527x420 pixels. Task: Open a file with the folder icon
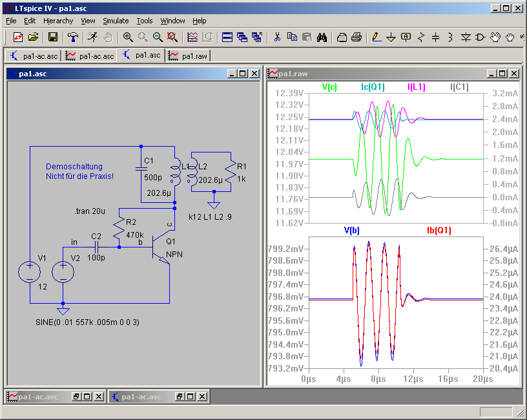pyautogui.click(x=34, y=37)
